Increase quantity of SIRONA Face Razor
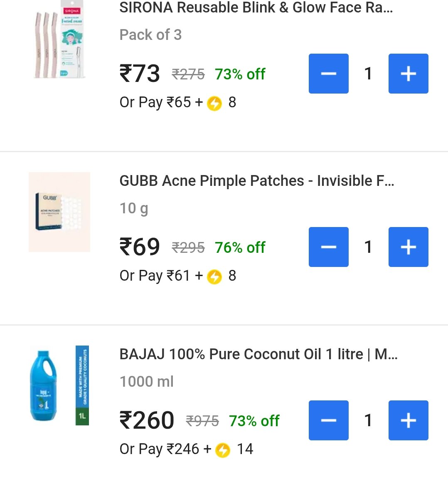The width and height of the screenshot is (448, 484). click(408, 74)
